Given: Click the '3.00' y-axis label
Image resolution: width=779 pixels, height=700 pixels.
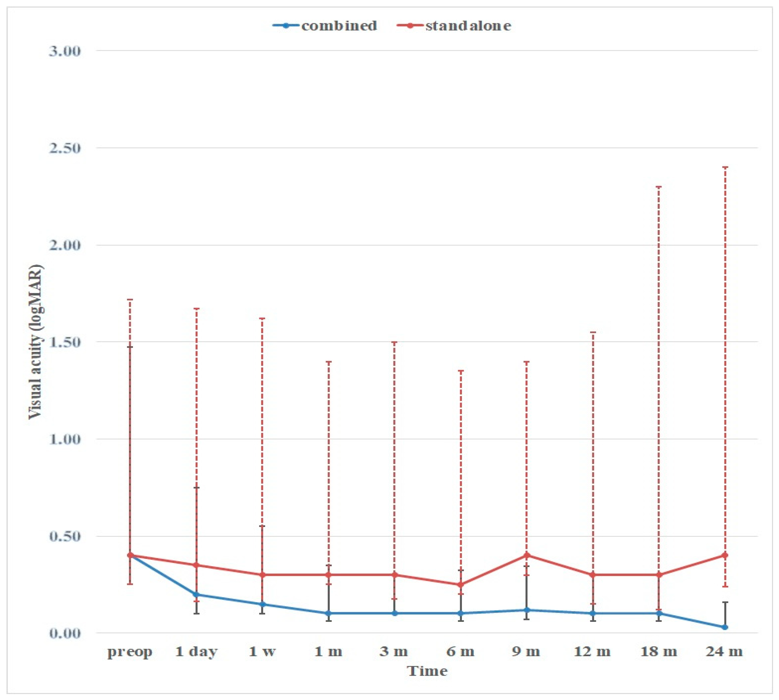Looking at the screenshot, I should click(65, 51).
